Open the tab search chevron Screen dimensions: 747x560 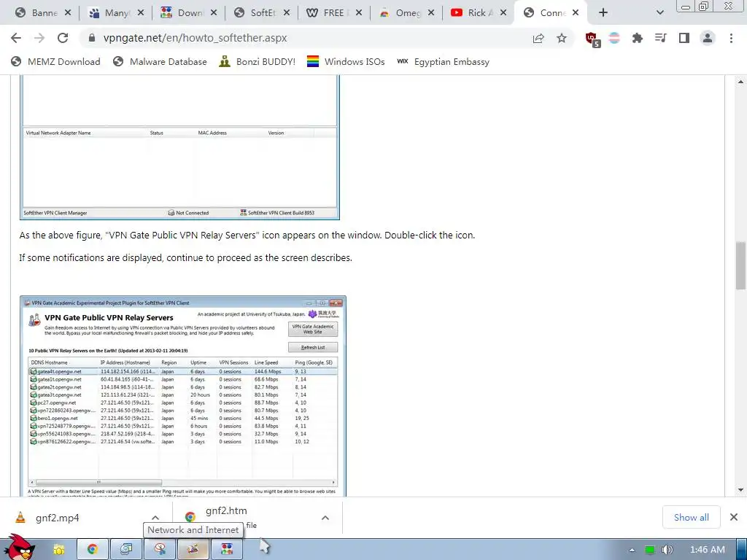click(659, 13)
